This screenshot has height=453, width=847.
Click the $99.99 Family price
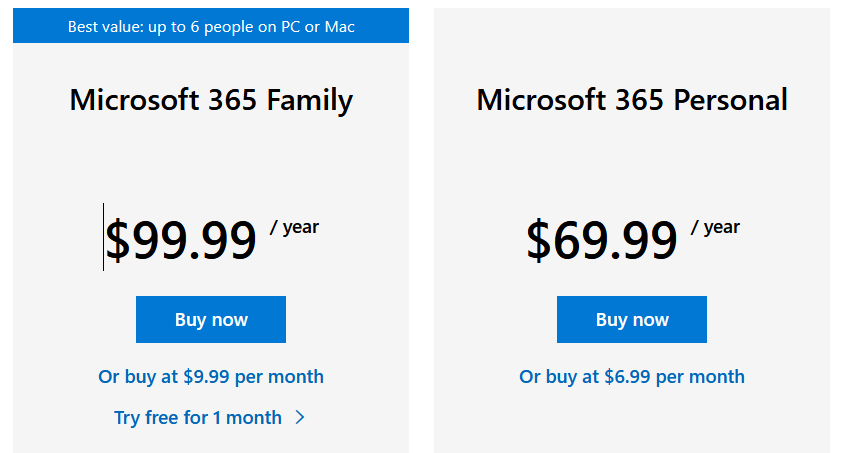point(182,241)
